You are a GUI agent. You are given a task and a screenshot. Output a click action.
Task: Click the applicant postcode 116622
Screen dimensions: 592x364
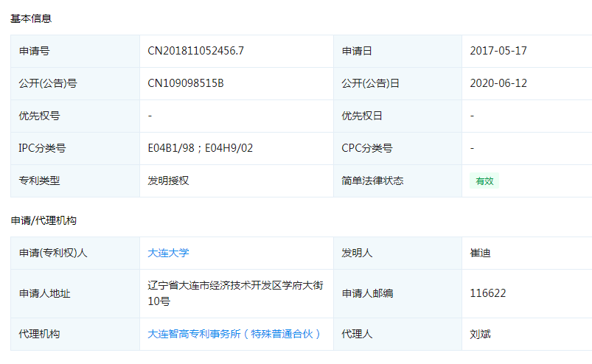click(487, 293)
